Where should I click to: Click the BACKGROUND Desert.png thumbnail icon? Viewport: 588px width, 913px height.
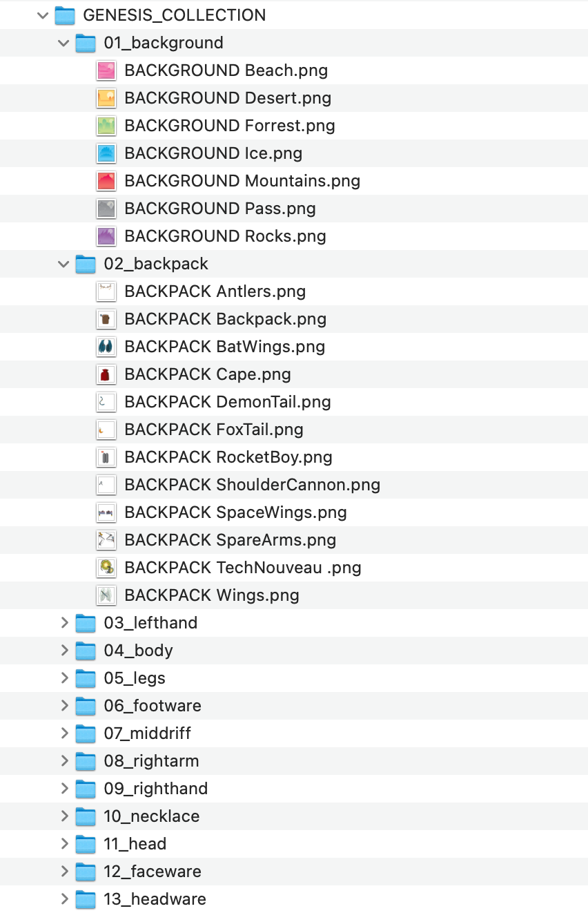pyautogui.click(x=106, y=98)
